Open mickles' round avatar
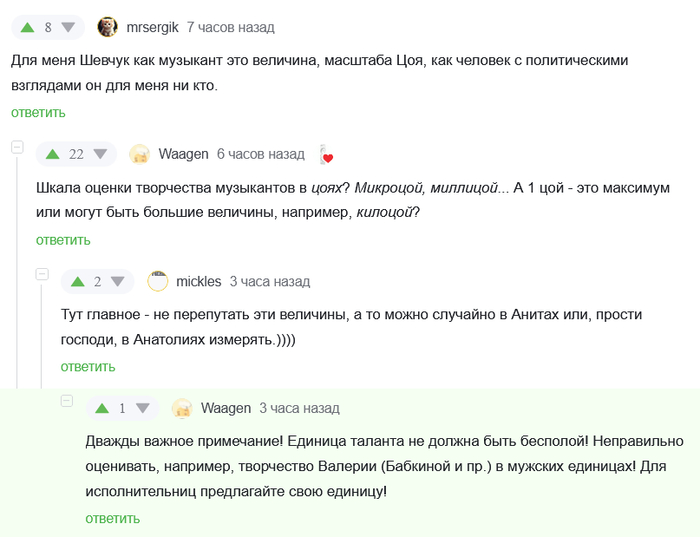This screenshot has width=700, height=537. pos(158,281)
